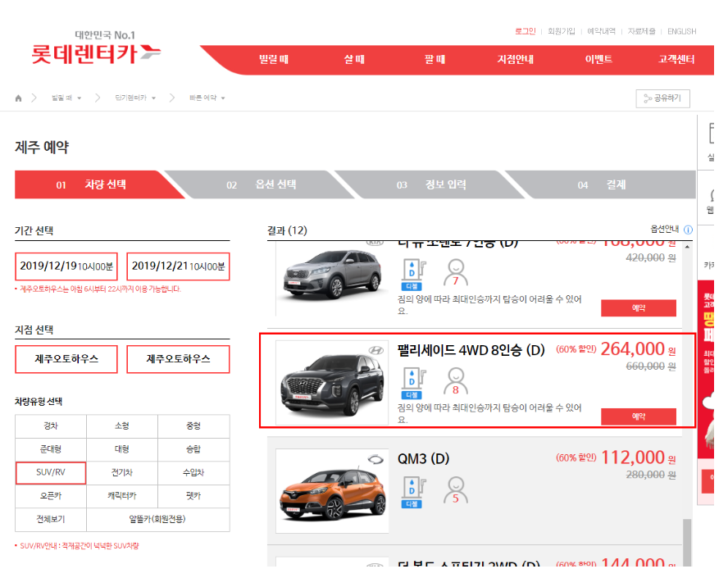
Task: Reserve the Palisade 4WD 8-seater
Action: (x=639, y=416)
